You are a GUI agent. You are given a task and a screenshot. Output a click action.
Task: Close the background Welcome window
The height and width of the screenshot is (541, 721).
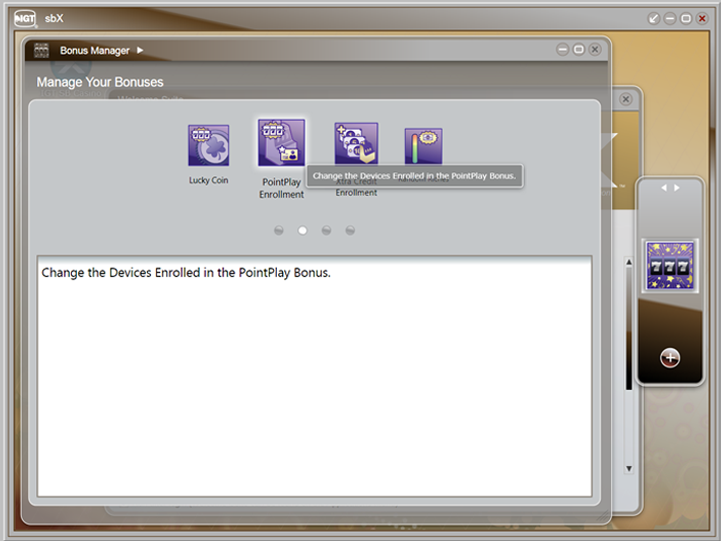coord(625,99)
